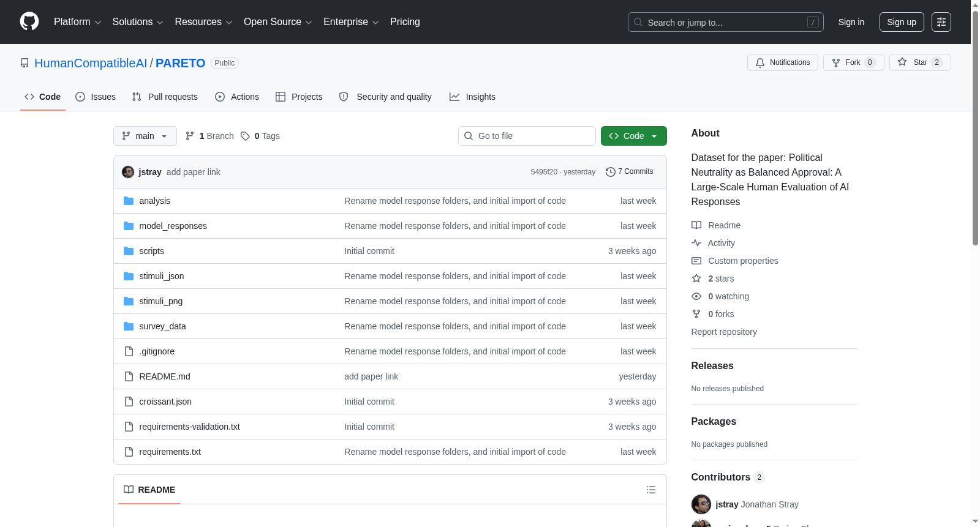Click the Sign up button
The height and width of the screenshot is (527, 980).
[902, 22]
